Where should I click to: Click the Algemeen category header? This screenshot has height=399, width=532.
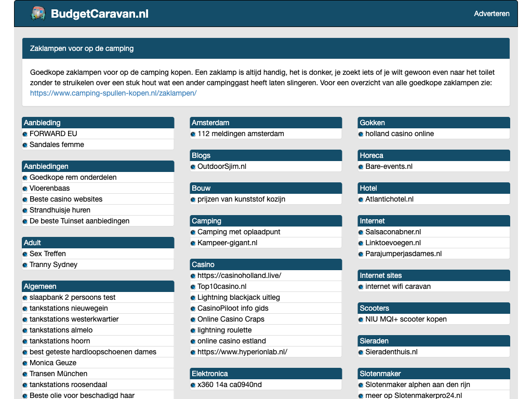[40, 286]
